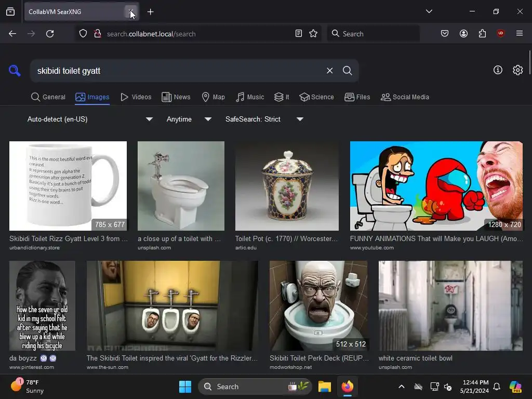
Task: Click the taskbar Search box
Action: pyautogui.click(x=255, y=387)
